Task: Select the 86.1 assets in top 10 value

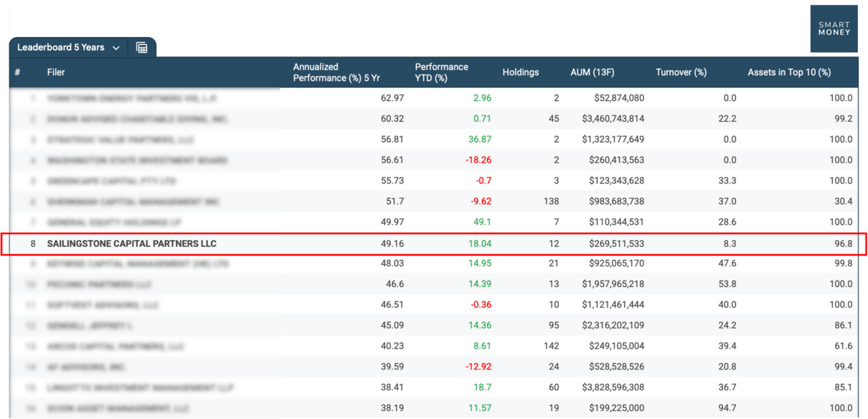Action: point(843,326)
